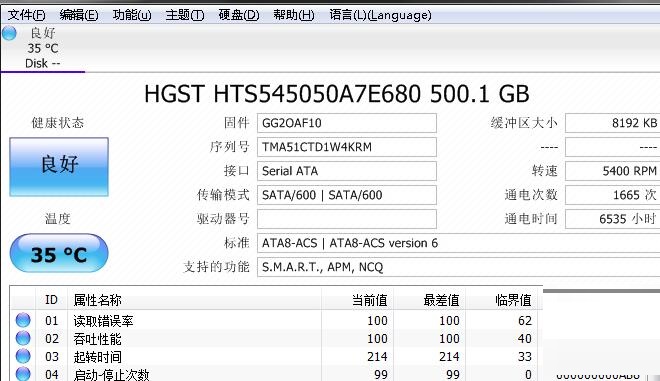Click the 良好 health status button
Viewport: 660px width, 381px height.
point(59,167)
